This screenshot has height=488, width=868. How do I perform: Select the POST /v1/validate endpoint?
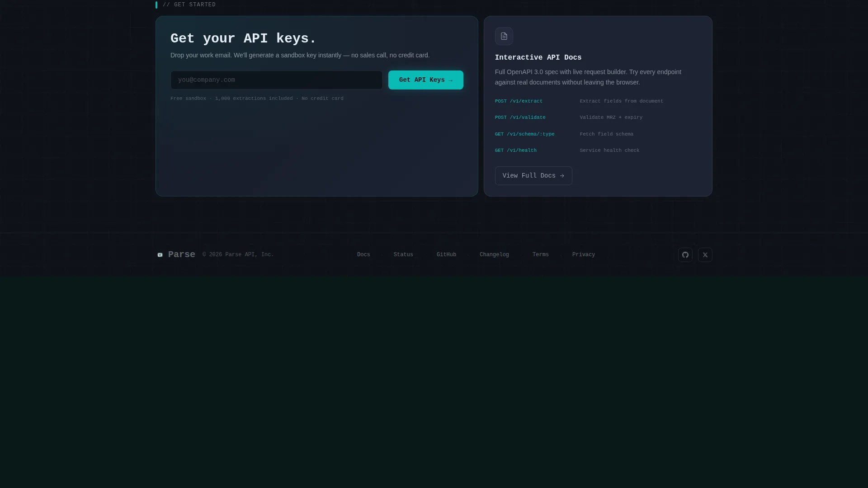(x=520, y=117)
